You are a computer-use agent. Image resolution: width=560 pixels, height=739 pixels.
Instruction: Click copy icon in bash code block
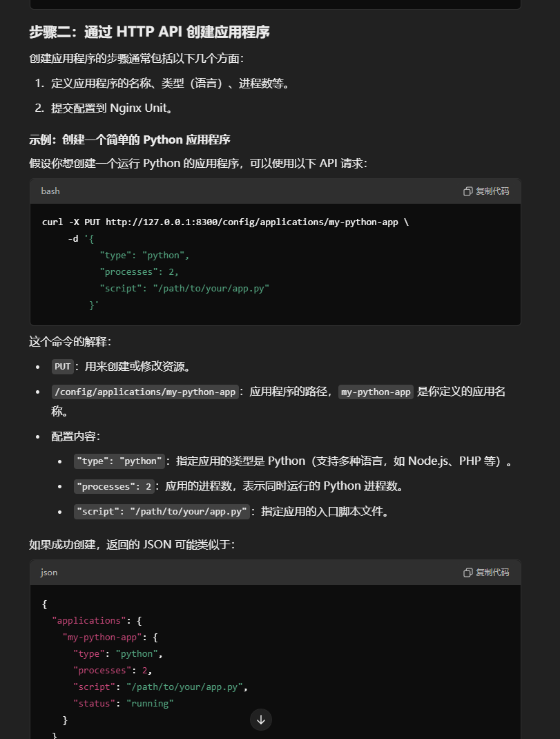point(467,191)
